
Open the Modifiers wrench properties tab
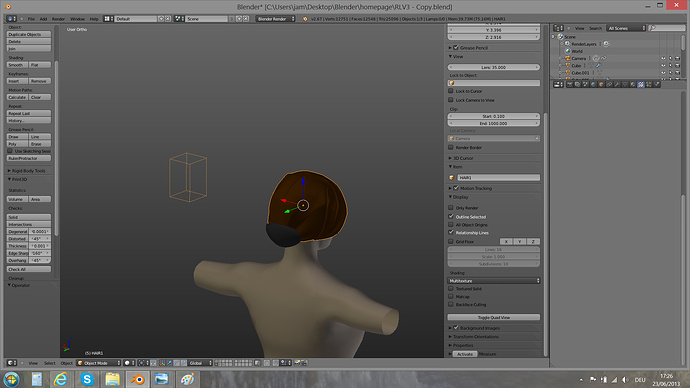pyautogui.click(x=617, y=84)
